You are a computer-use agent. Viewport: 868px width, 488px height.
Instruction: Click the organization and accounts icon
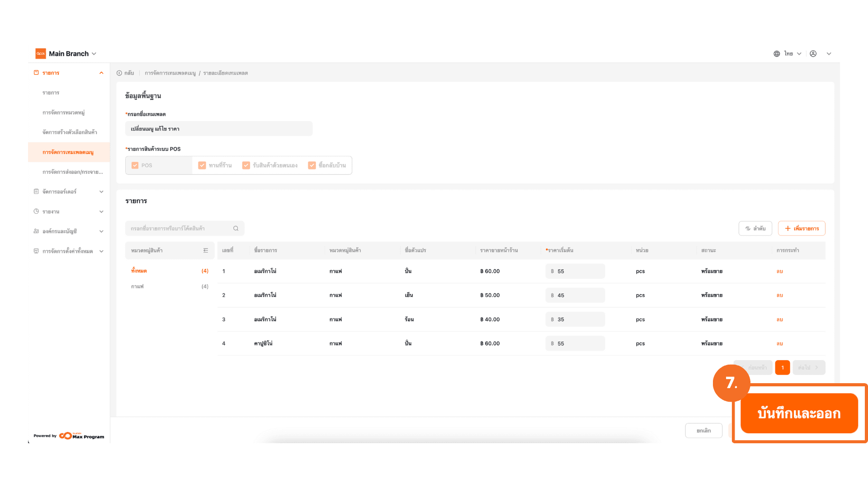coord(36,231)
